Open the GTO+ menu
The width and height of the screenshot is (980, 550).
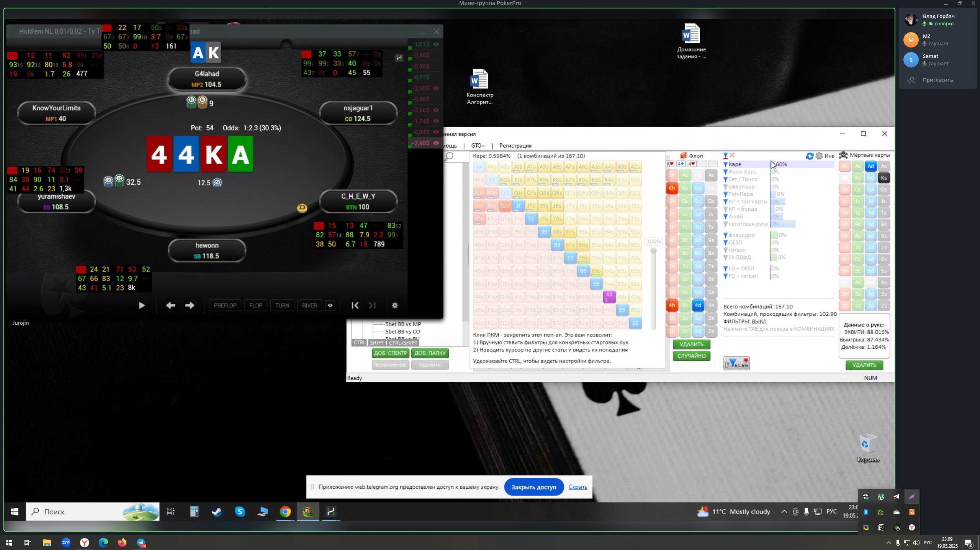click(x=478, y=146)
